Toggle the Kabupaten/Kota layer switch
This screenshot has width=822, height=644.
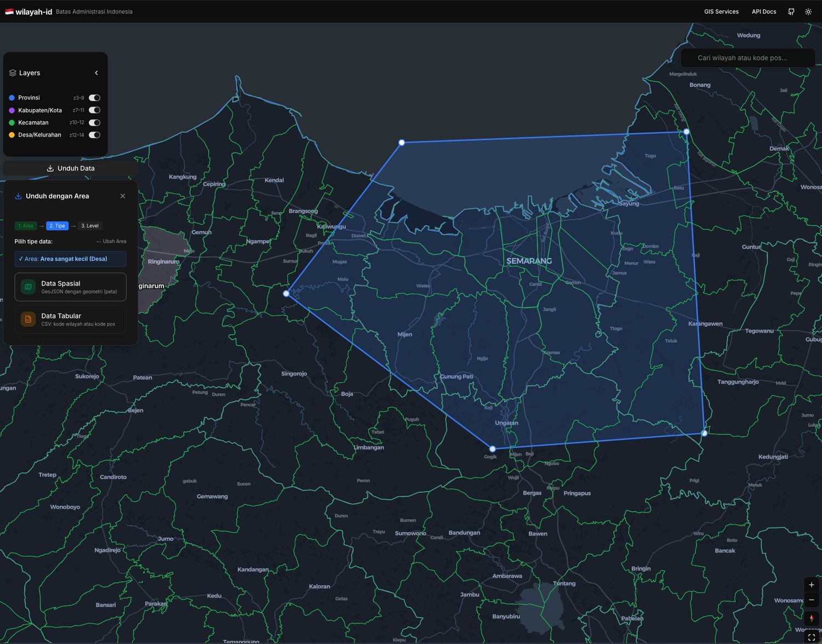pyautogui.click(x=95, y=110)
